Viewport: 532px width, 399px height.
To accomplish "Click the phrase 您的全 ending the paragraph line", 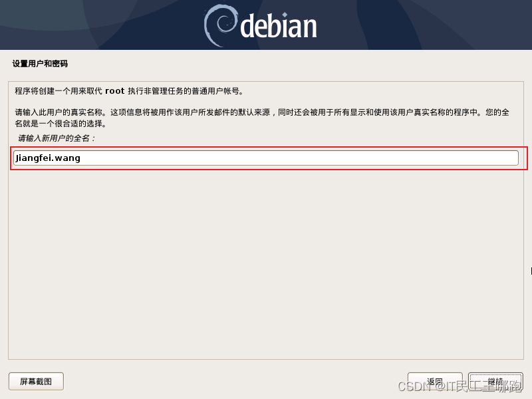I will coord(497,112).
